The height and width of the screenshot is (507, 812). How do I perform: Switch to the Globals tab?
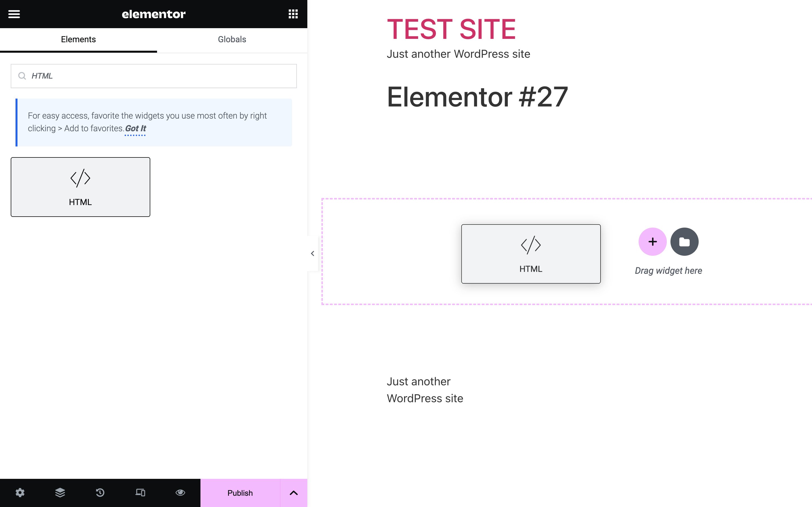pos(231,39)
